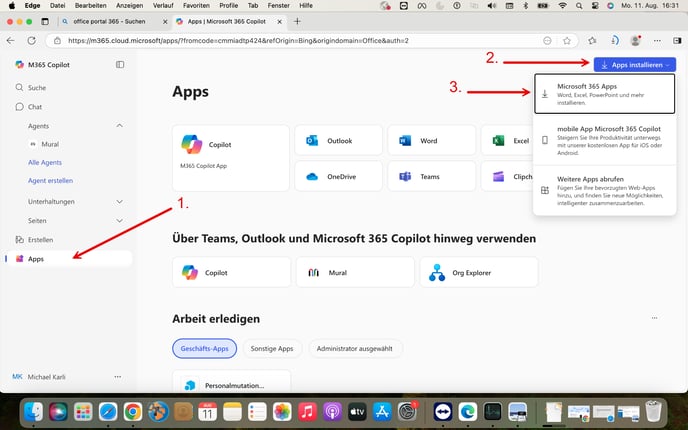Open ellipsis menu in Arbeit erledigen section
688x430 pixels.
tap(655, 318)
